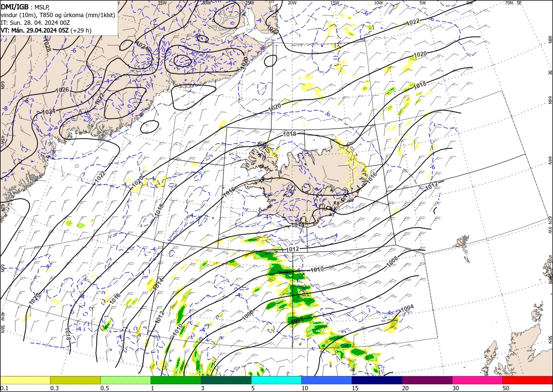This screenshot has height=392, width=553.
Task: Click the pink 30–50 legend swatch
Action: 478,380
